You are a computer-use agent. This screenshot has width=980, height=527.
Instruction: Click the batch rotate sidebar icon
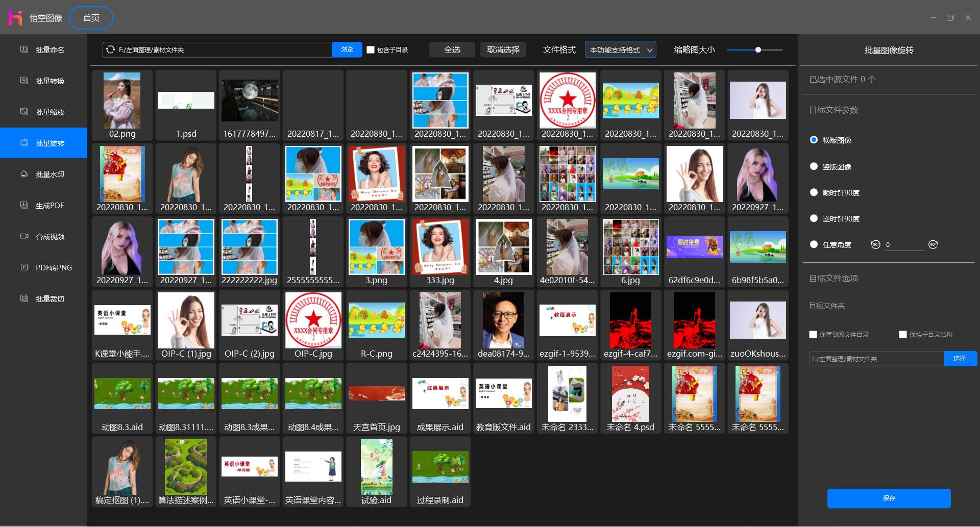[x=24, y=143]
